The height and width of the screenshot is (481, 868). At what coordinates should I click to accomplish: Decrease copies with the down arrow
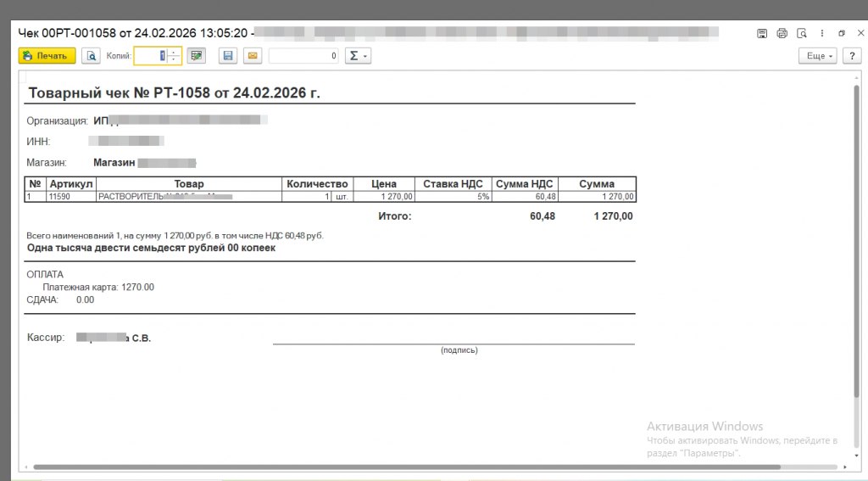click(x=174, y=60)
